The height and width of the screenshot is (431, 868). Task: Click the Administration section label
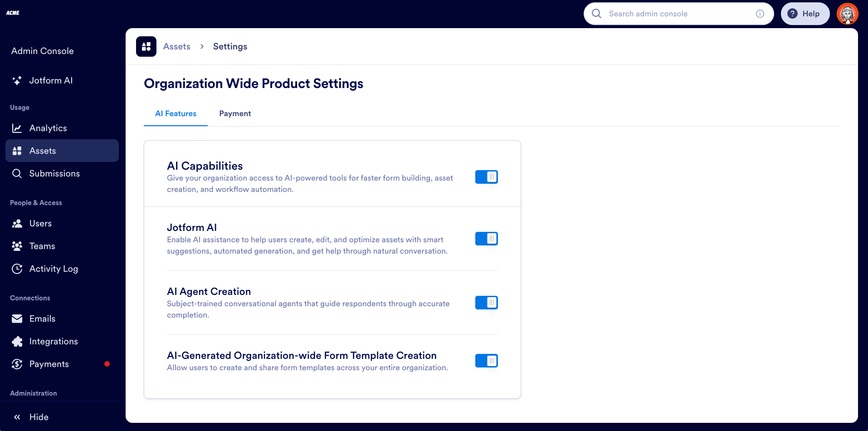34,393
